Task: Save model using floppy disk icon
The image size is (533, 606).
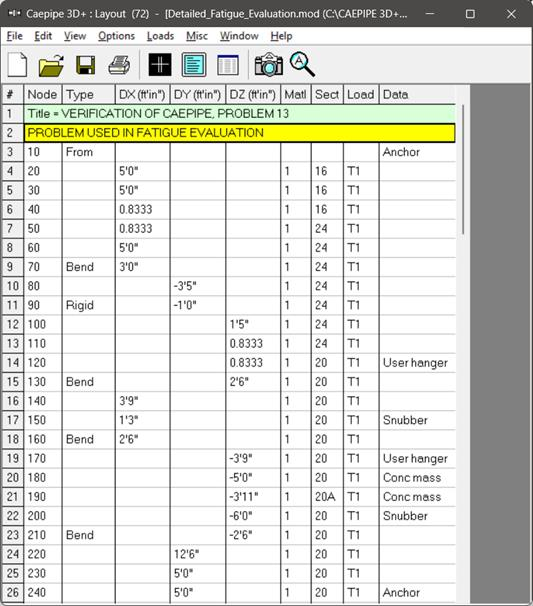Action: (x=85, y=65)
